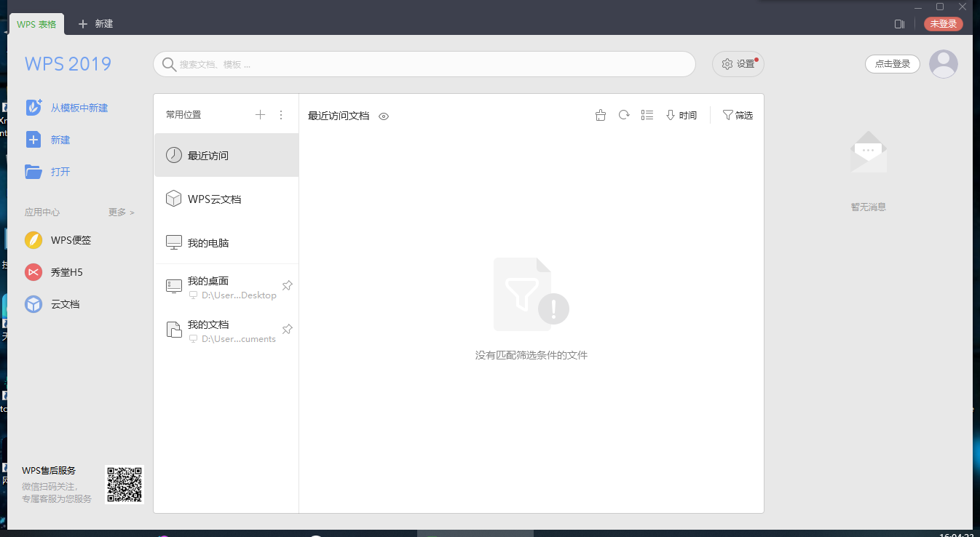Click the 最近访问文档 heading
Viewport: 980px width, 537px height.
(x=339, y=116)
